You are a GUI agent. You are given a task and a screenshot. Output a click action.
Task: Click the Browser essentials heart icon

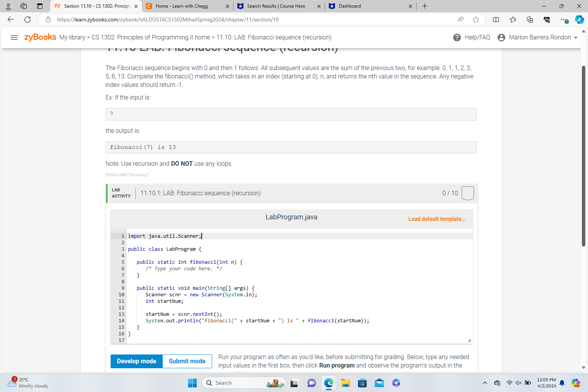click(x=547, y=20)
